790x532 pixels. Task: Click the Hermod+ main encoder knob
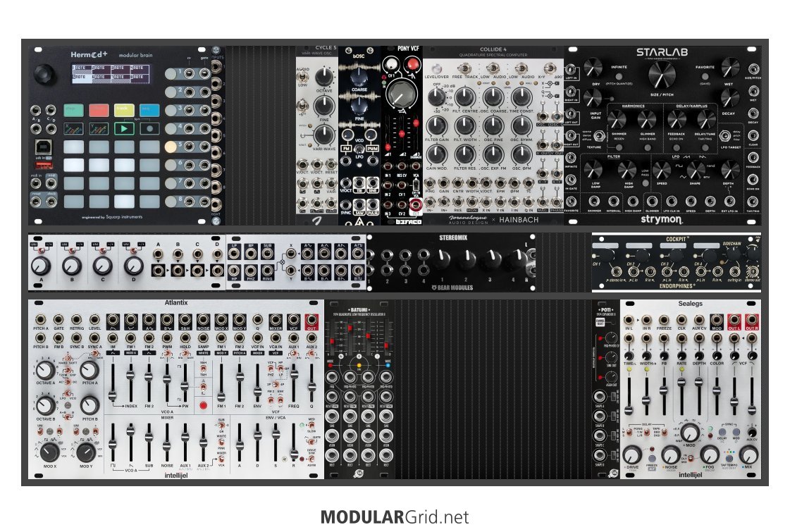click(x=44, y=75)
